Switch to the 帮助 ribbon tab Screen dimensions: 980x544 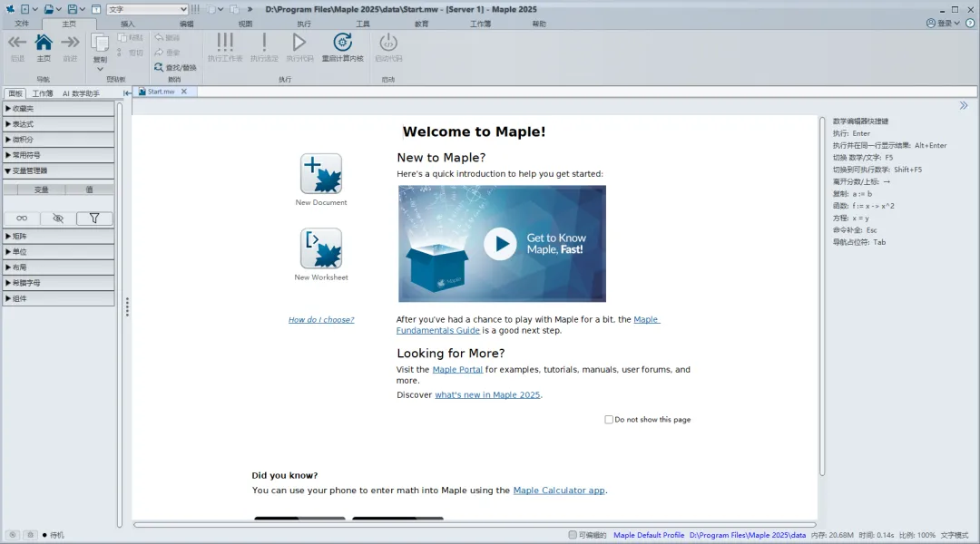click(x=539, y=24)
